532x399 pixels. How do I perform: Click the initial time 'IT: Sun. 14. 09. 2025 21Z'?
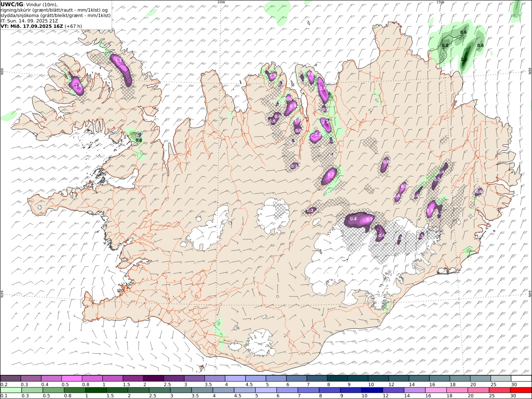pyautogui.click(x=29, y=20)
